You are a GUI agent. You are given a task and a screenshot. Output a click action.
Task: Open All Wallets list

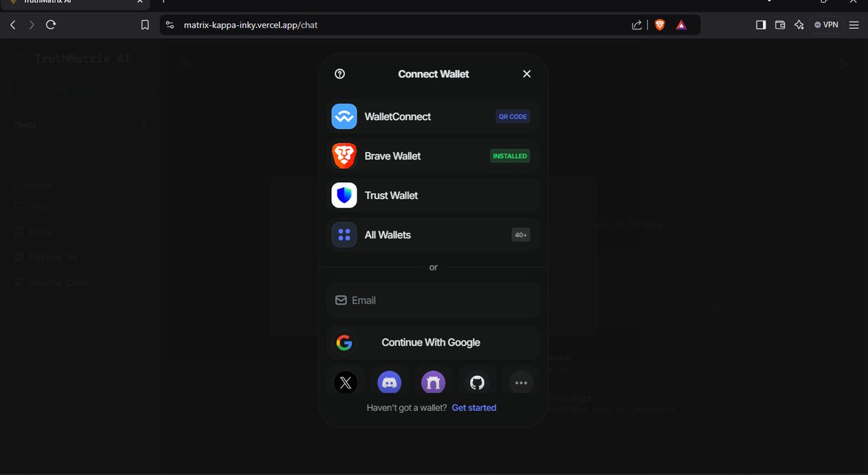point(433,235)
